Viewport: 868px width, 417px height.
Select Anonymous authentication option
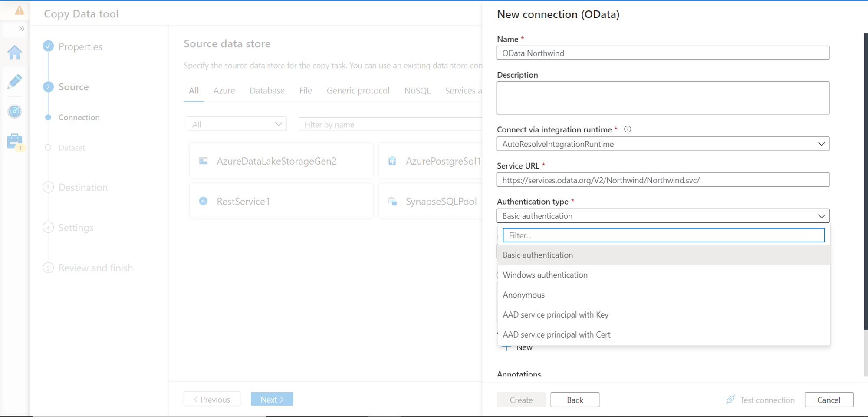click(x=523, y=295)
